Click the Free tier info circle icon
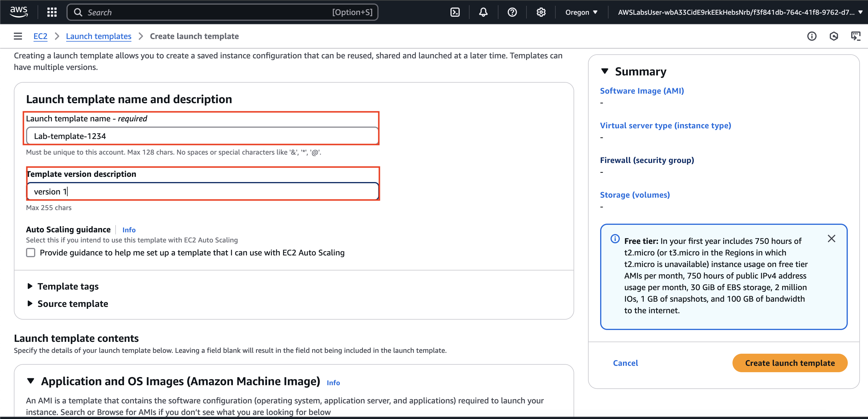Screen dimensions: 868x419 click(615, 239)
